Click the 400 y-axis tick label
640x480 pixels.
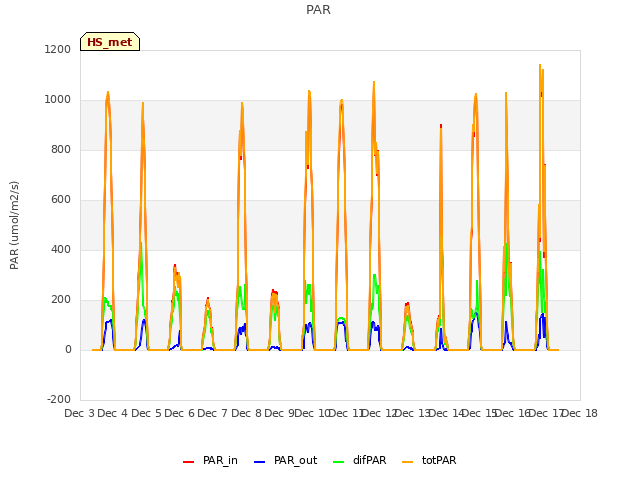click(x=61, y=249)
